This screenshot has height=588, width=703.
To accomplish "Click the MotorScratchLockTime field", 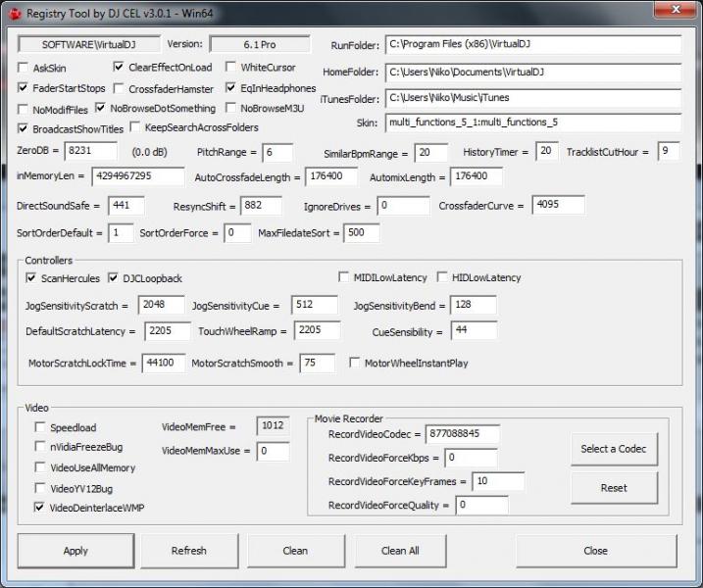I will click(164, 363).
